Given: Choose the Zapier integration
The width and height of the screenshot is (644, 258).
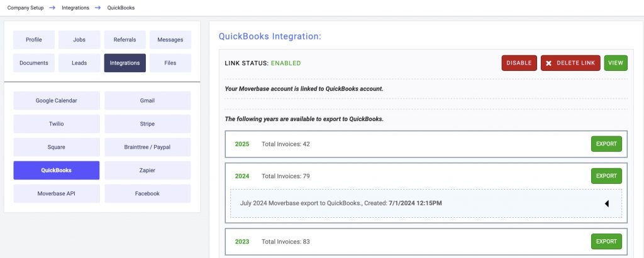Looking at the screenshot, I should [x=148, y=170].
